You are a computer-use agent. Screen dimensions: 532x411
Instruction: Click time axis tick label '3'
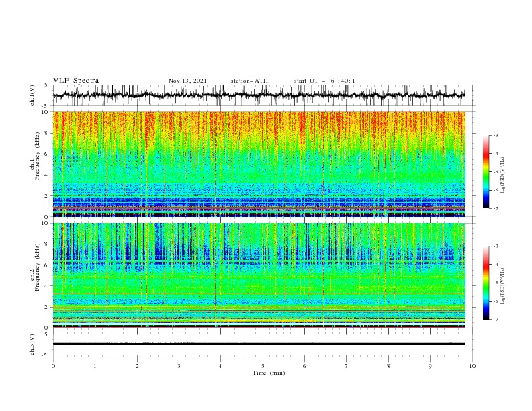pyautogui.click(x=179, y=366)
